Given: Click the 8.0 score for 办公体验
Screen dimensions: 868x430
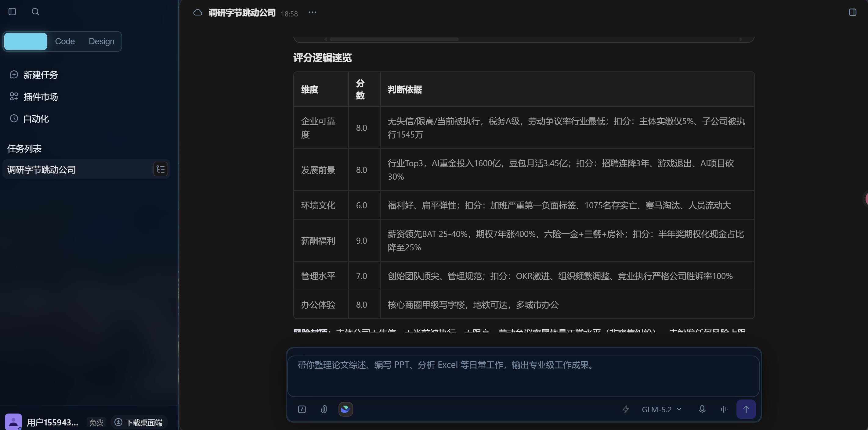Looking at the screenshot, I should (362, 305).
